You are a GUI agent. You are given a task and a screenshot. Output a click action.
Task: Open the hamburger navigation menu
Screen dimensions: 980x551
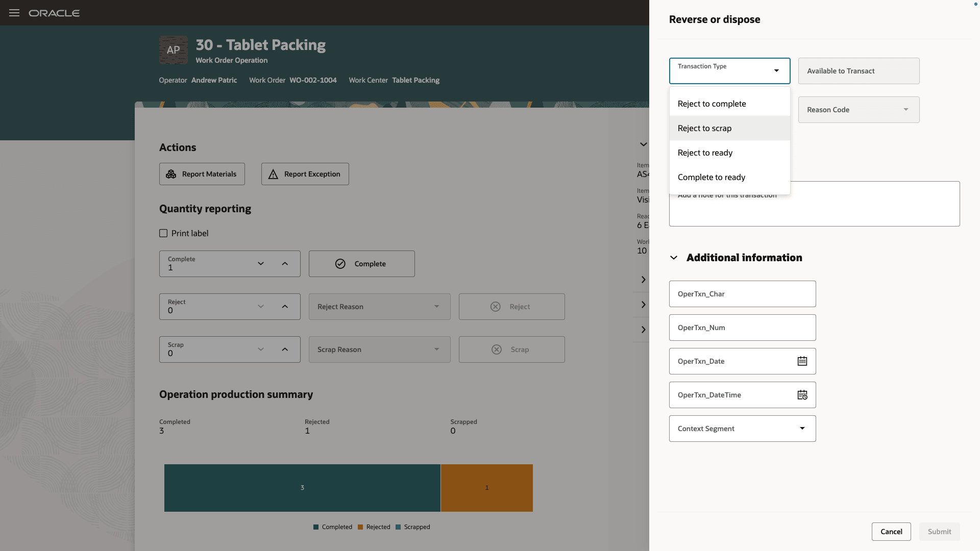(x=14, y=13)
